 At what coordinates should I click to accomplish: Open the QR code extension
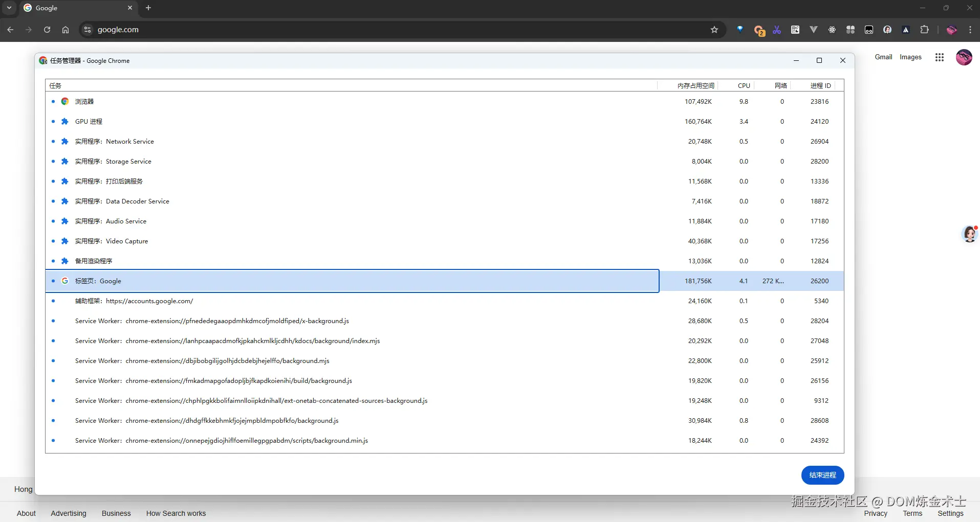pos(795,30)
